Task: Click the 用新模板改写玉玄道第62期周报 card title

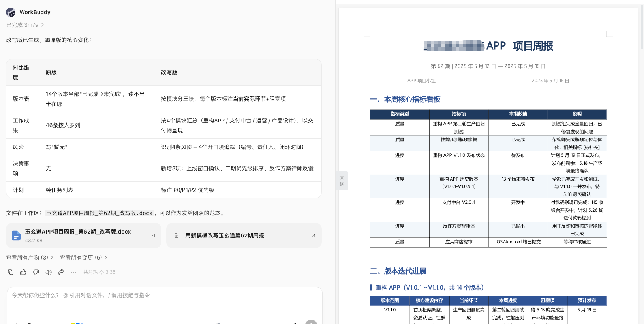Action: tap(225, 235)
